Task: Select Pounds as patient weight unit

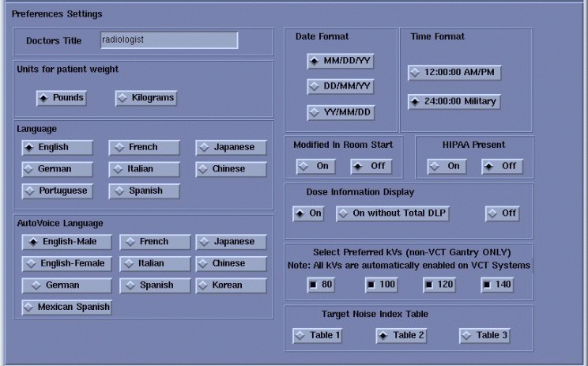Action: [x=61, y=98]
